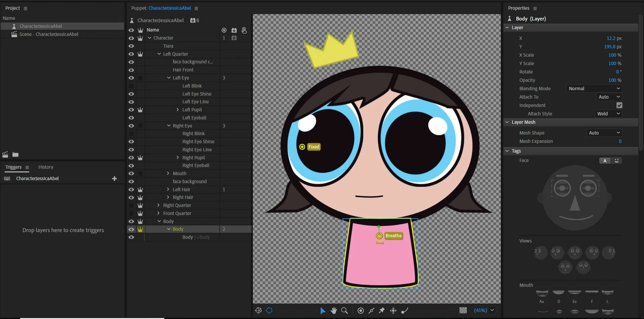Image resolution: width=644 pixels, height=319 pixels.
Task: Select the arrow Selection tool
Action: (x=323, y=311)
